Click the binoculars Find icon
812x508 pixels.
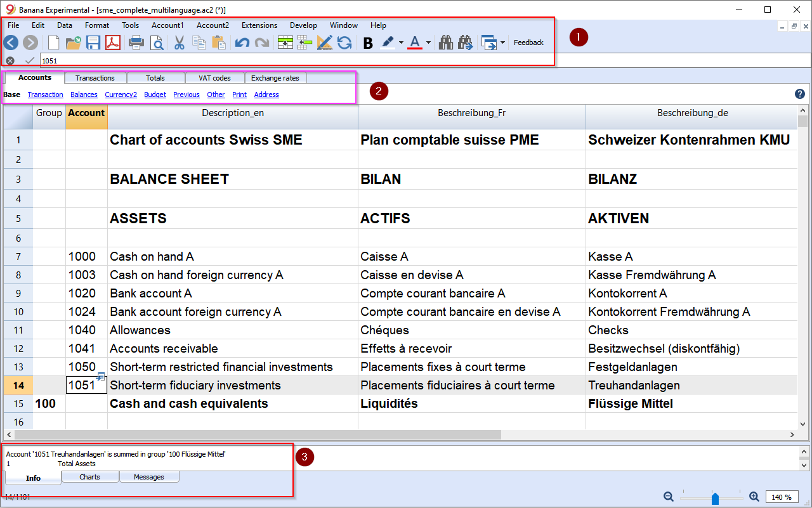click(446, 42)
